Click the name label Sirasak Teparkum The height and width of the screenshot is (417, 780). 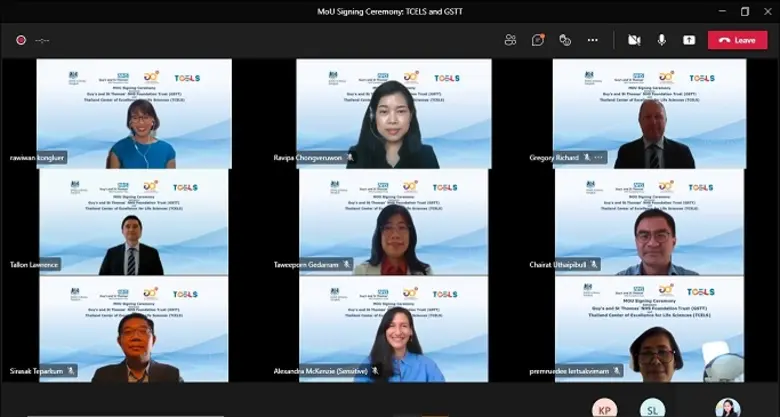36,371
